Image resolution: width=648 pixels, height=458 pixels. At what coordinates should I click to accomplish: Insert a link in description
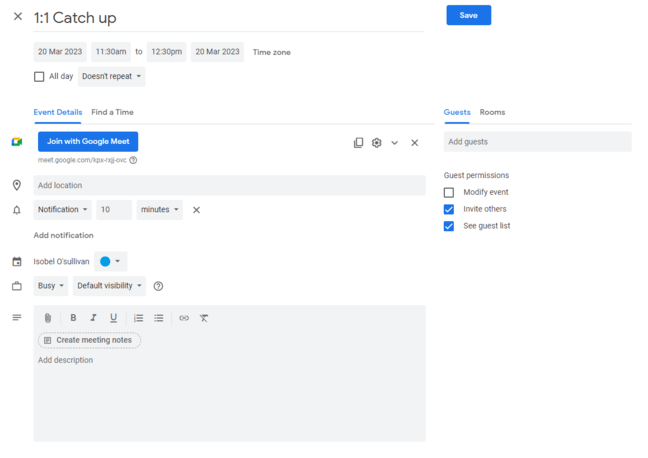pos(184,318)
